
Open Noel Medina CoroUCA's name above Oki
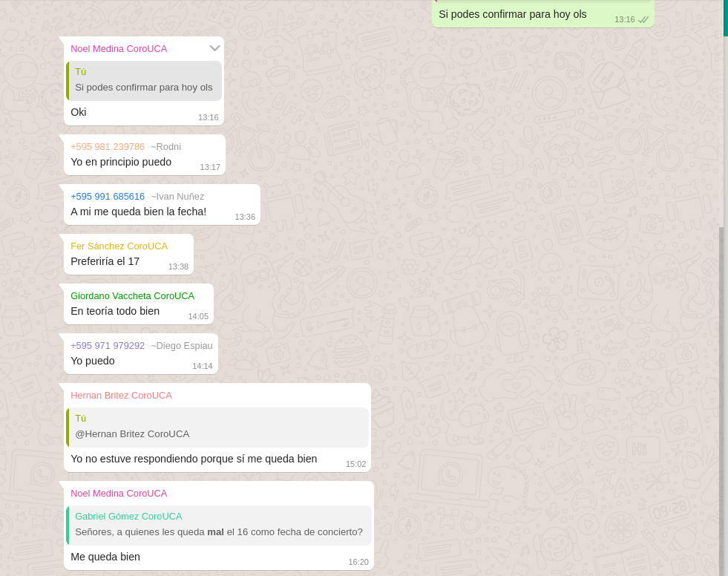[119, 48]
